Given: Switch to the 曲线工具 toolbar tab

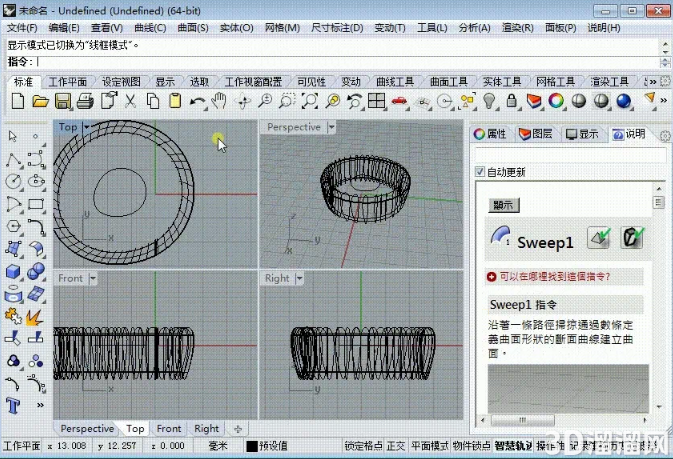Looking at the screenshot, I should pos(394,82).
